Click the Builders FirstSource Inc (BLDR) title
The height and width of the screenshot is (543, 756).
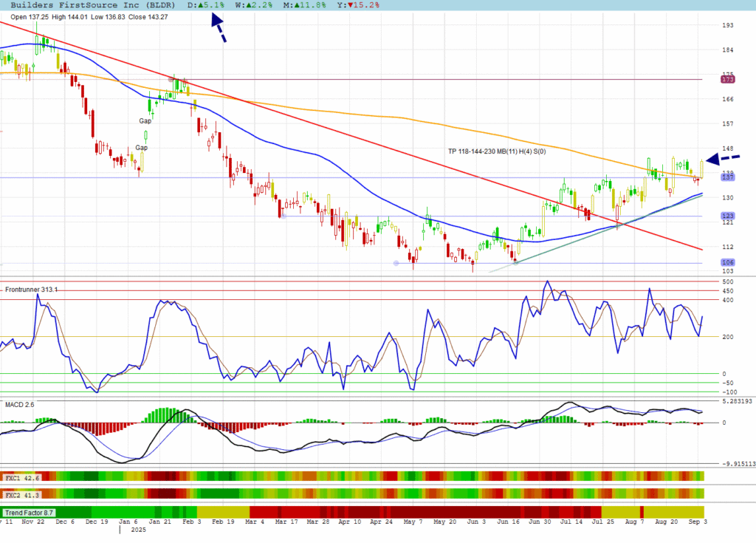[x=92, y=5]
